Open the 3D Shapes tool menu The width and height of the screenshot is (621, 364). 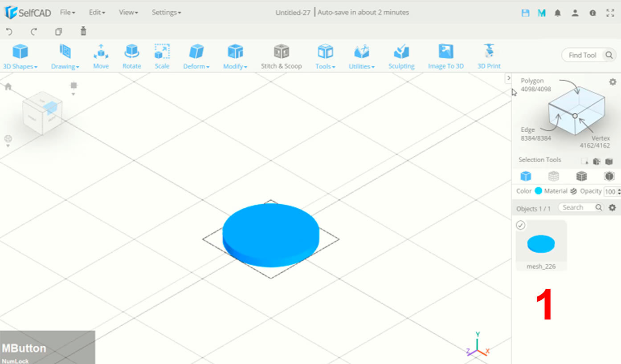(x=20, y=57)
